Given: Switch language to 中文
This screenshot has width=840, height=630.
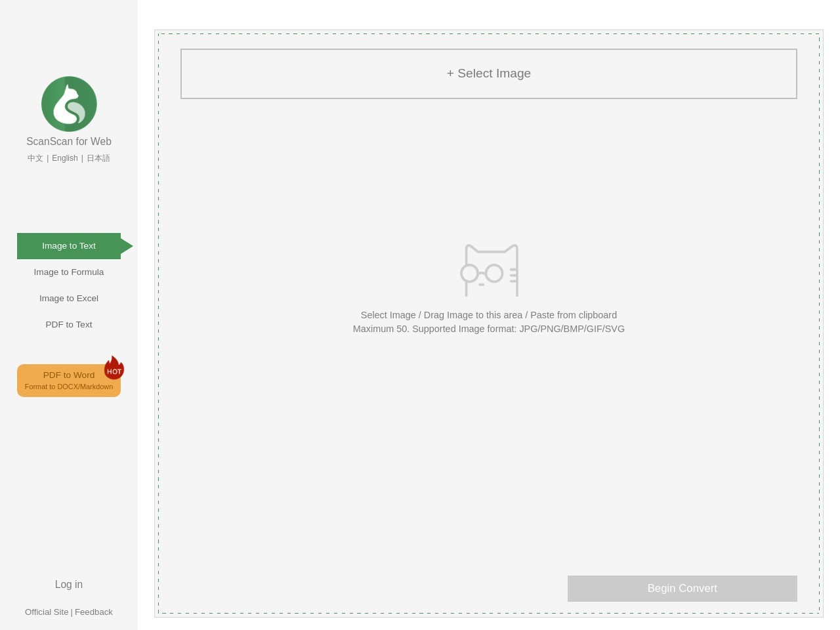Looking at the screenshot, I should (35, 158).
